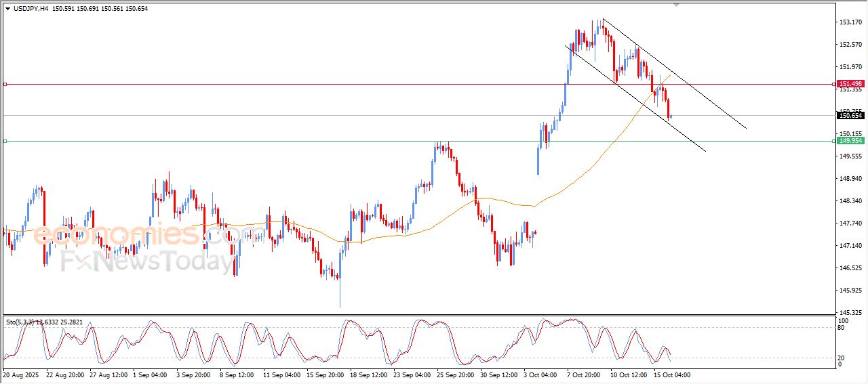868x384 pixels.
Task: Click the dropdown triangle beside USDJPY,H4
Action: pyautogui.click(x=7, y=9)
